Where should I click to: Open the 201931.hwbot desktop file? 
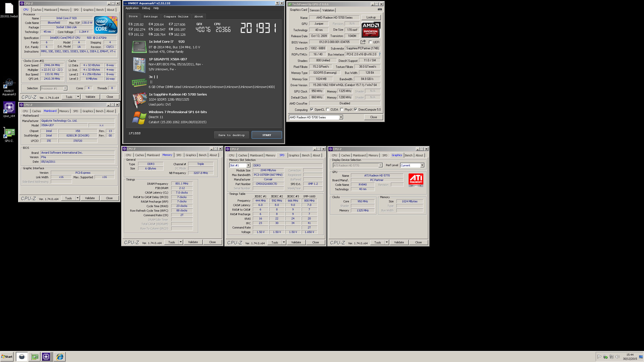9,10
